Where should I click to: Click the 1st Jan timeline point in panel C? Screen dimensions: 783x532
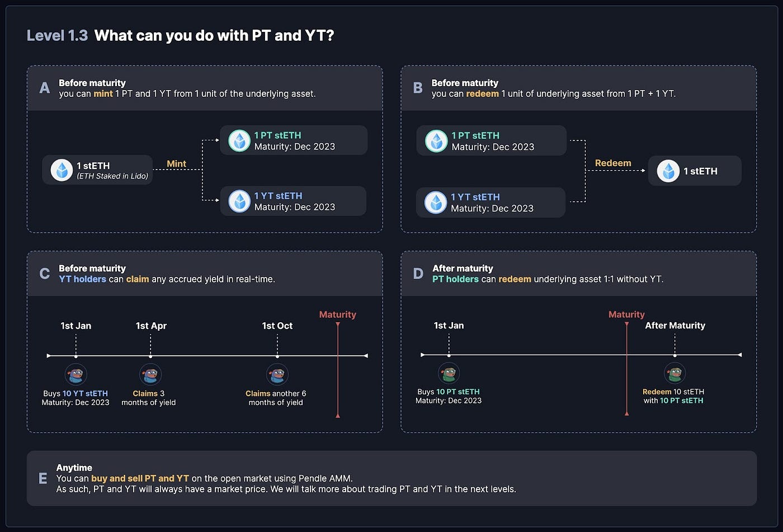[x=76, y=356]
